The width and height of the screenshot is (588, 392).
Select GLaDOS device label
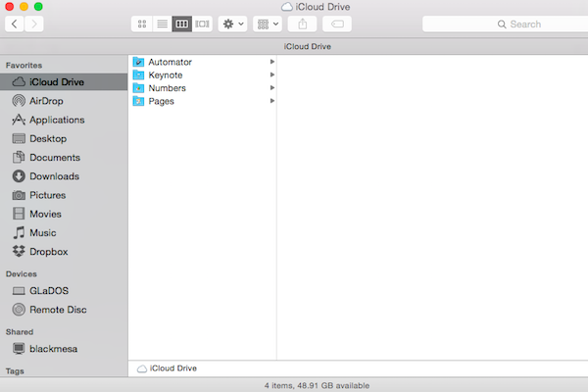click(49, 291)
